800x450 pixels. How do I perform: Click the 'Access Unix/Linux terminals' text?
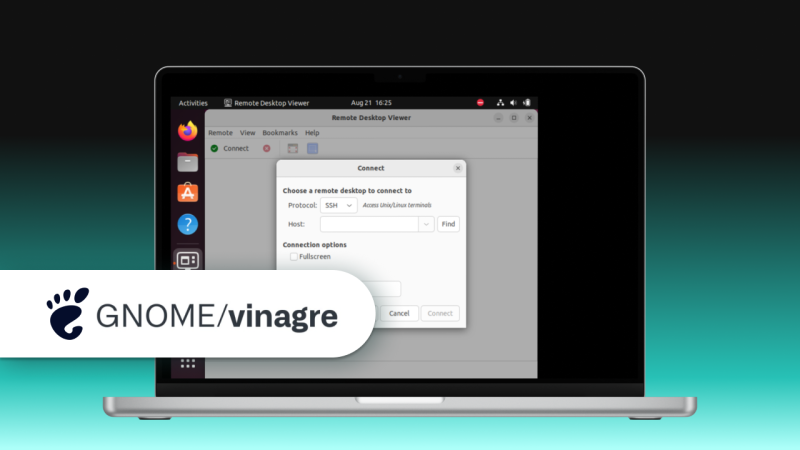(x=397, y=205)
